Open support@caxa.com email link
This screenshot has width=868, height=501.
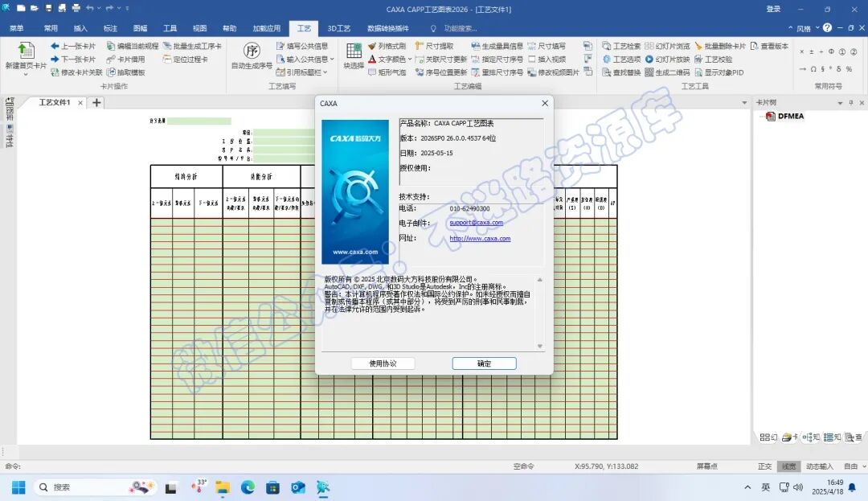[476, 223]
